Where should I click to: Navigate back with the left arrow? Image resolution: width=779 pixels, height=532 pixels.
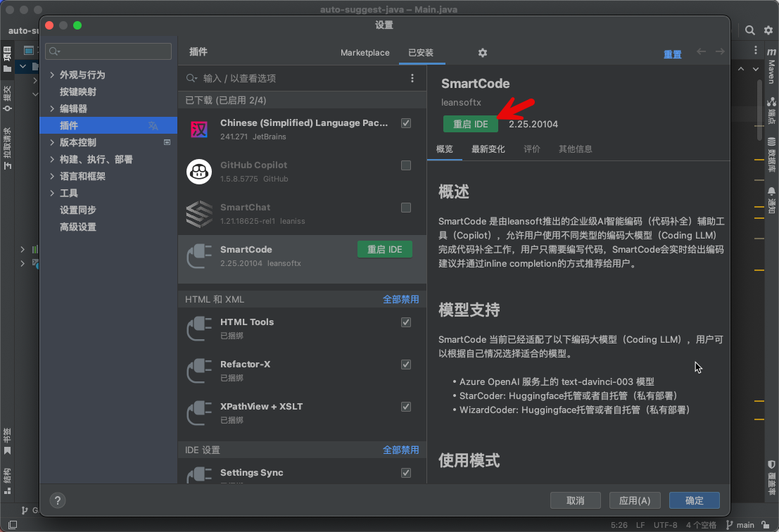[x=701, y=51]
